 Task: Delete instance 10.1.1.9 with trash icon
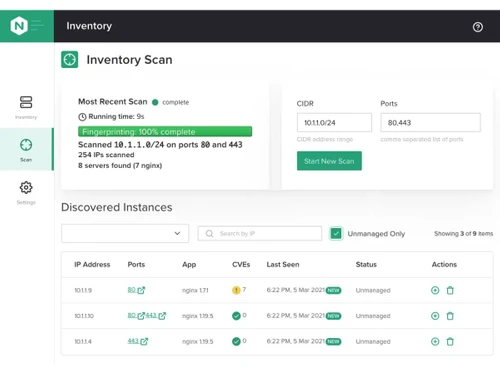coord(450,290)
